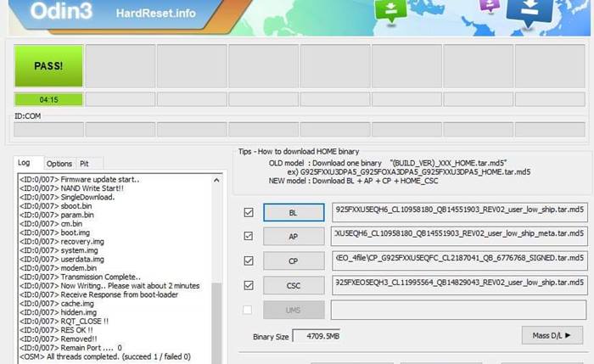The width and height of the screenshot is (594, 364).
Task: Open the Log tab
Action: [24, 163]
